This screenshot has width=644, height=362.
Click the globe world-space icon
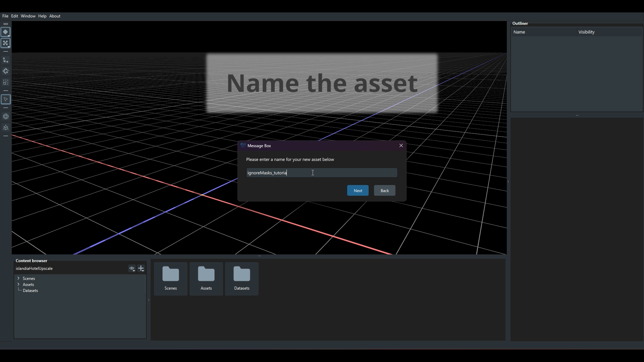tap(6, 117)
